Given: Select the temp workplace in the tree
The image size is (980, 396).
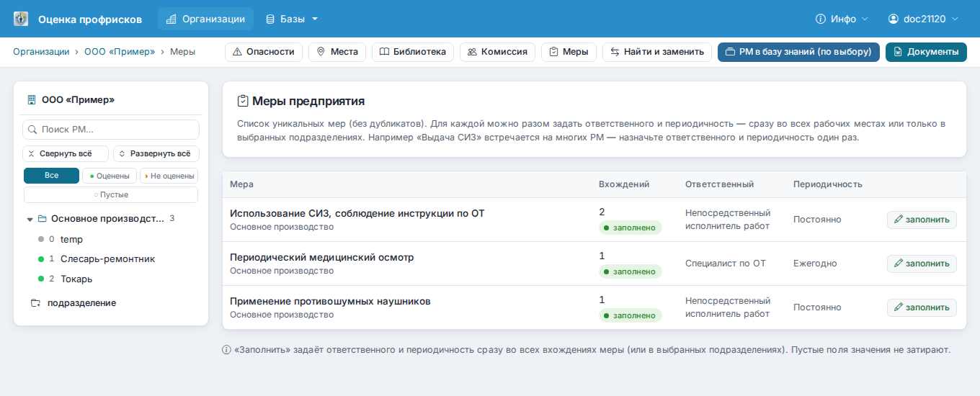Looking at the screenshot, I should tap(72, 239).
